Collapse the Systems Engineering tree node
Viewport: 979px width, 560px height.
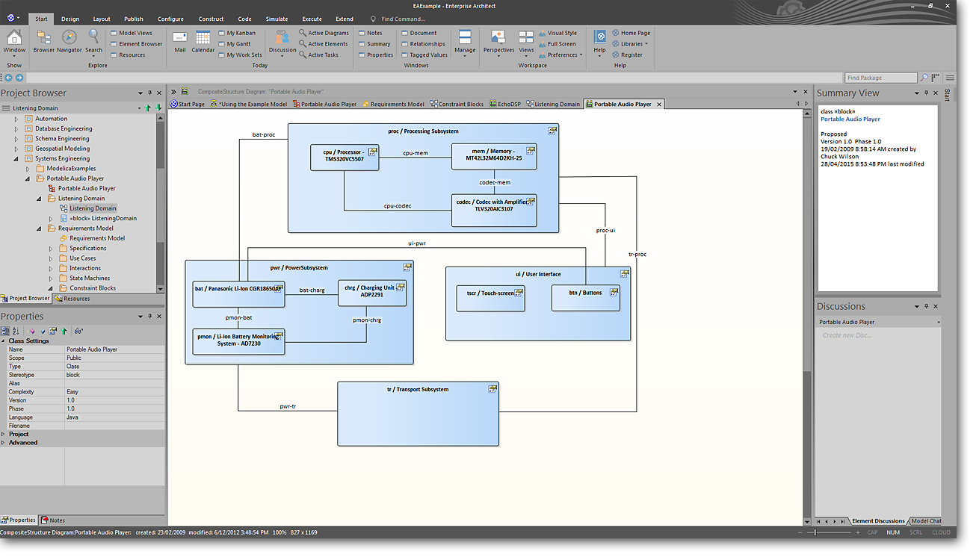click(16, 159)
